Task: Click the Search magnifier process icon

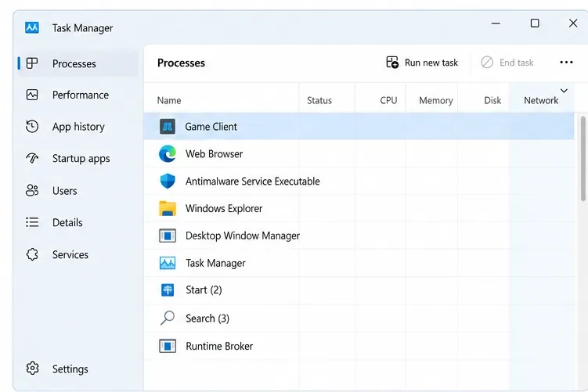Action: tap(168, 318)
